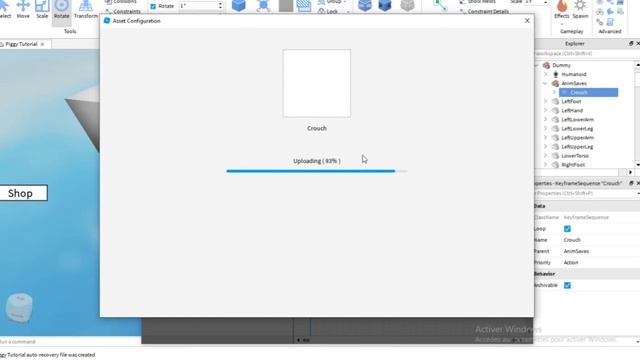Collapse the AnimSaves tree node
640x360 pixels.
pyautogui.click(x=545, y=83)
